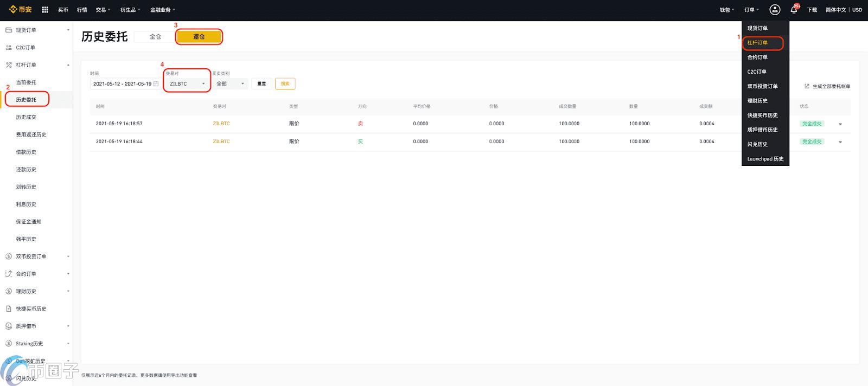Image resolution: width=868 pixels, height=386 pixels.
Task: Select 历史委托 in the left sidebar
Action: pyautogui.click(x=26, y=100)
